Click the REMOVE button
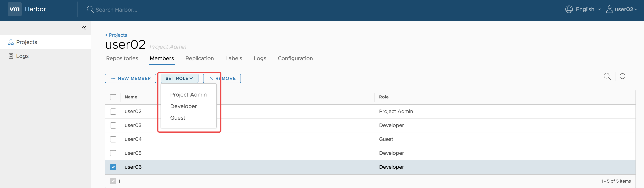The width and height of the screenshot is (644, 188). [x=222, y=78]
